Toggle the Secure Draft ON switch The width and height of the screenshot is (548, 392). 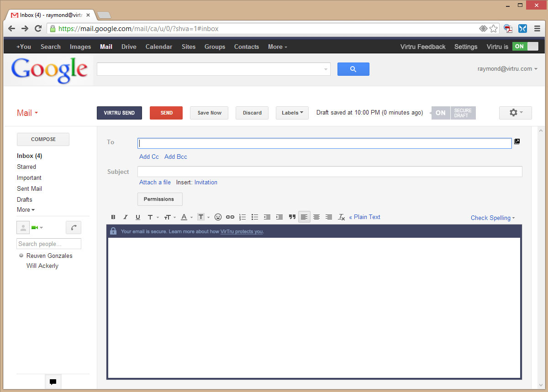(x=441, y=113)
